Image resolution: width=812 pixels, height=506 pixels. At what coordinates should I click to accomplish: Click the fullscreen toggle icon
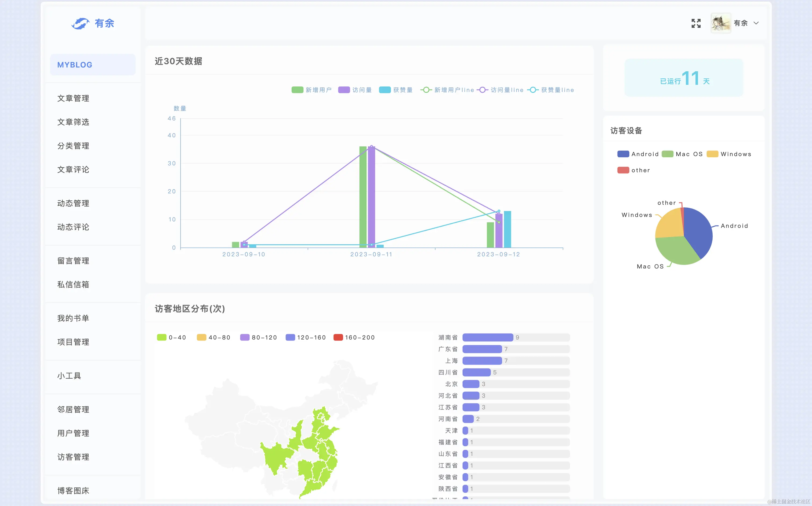pyautogui.click(x=696, y=23)
